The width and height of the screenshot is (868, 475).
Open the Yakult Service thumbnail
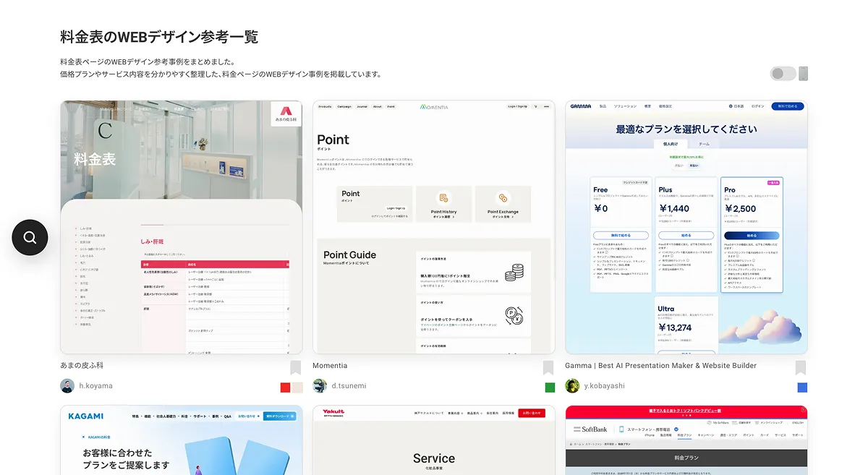coord(434,440)
